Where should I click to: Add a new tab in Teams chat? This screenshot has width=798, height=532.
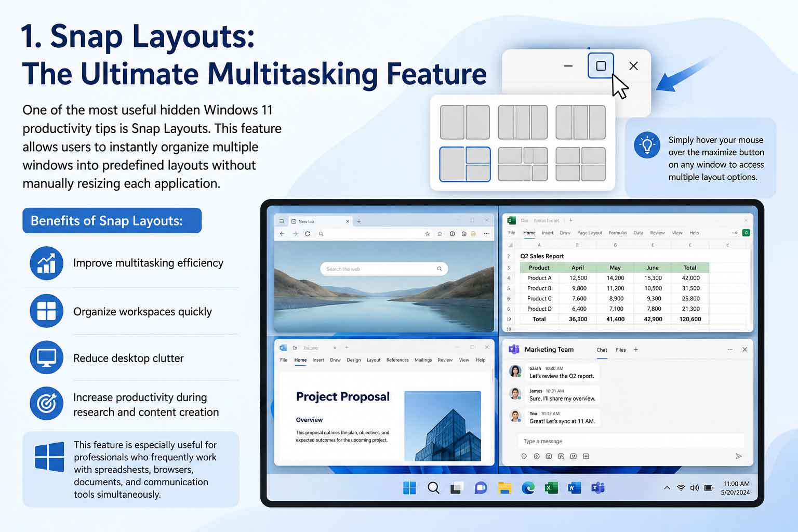pos(636,350)
